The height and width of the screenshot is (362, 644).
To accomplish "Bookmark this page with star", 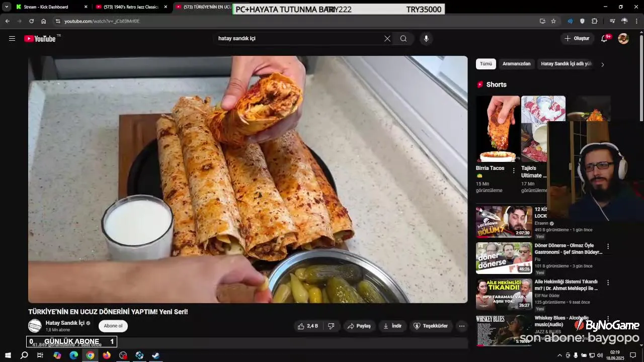I will click(x=553, y=21).
